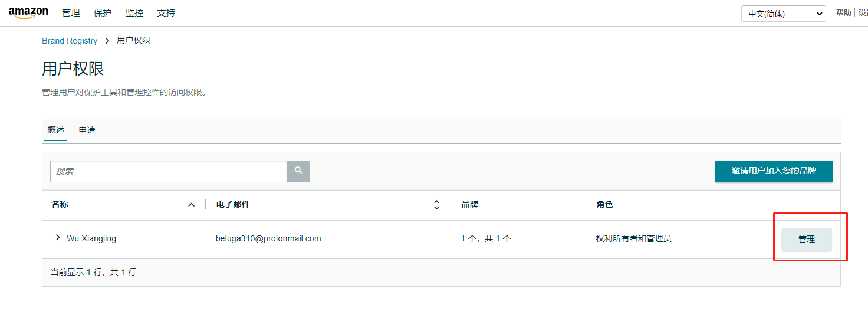Focus the 搜索 input field
Image resolution: width=868 pixels, height=334 pixels.
[169, 171]
